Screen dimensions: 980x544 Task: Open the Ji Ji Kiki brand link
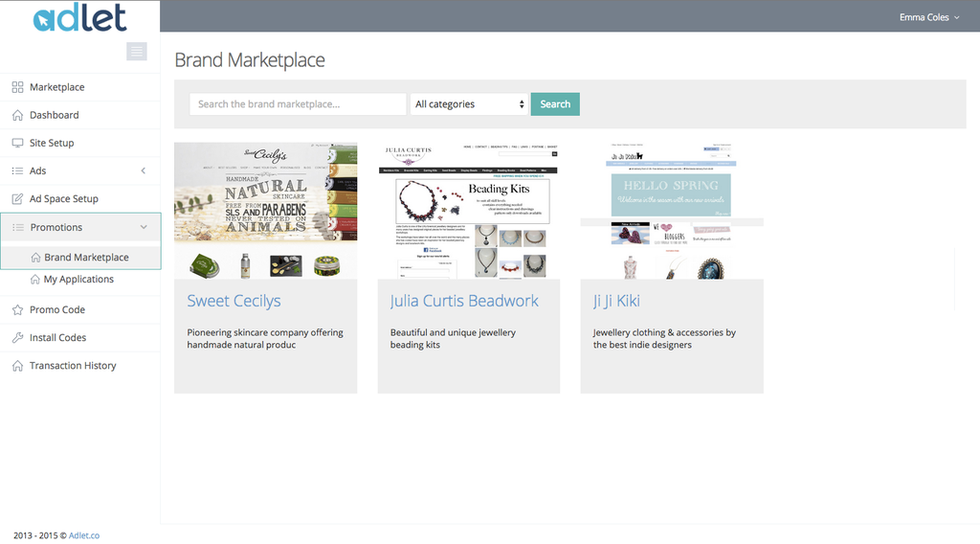pyautogui.click(x=616, y=301)
